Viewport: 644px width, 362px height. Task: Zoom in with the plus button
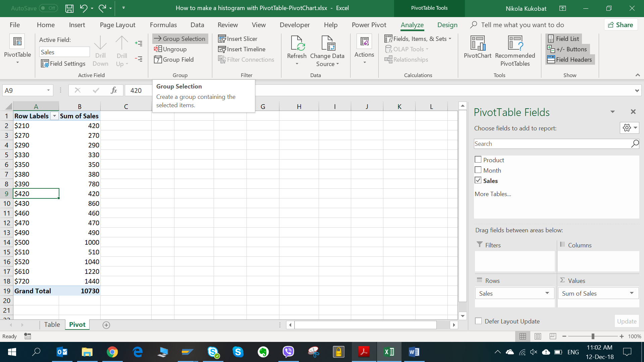[x=622, y=336]
